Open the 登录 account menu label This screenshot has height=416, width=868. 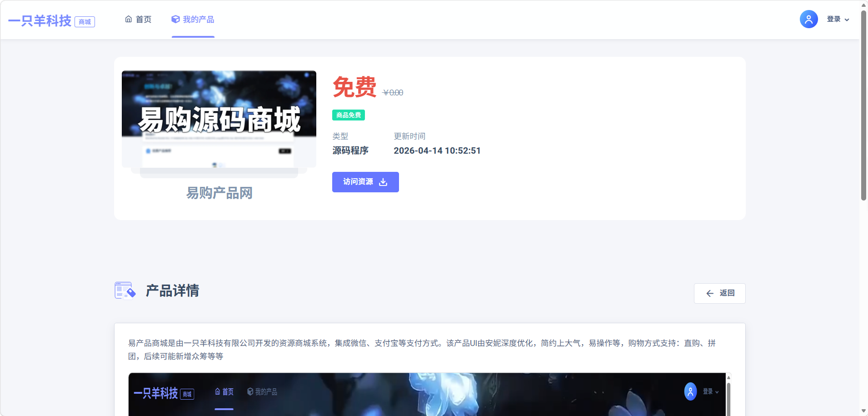[x=833, y=19]
